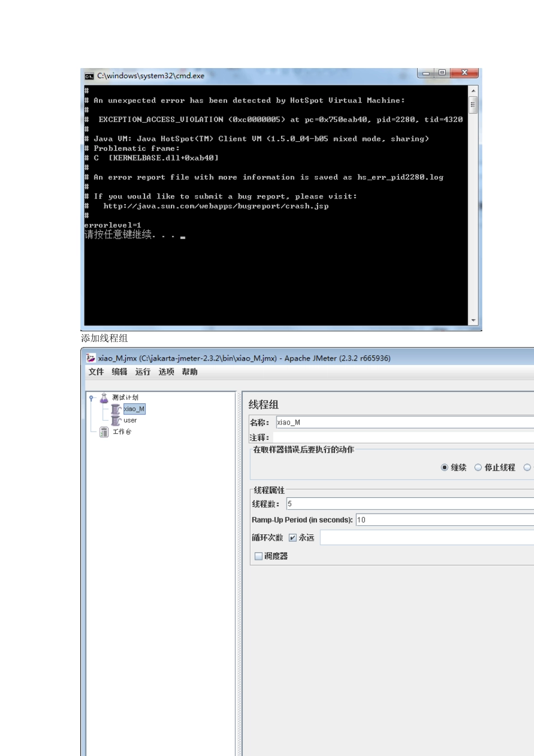Select xiao_M node in the tree
This screenshot has width=534, height=756.
[134, 409]
